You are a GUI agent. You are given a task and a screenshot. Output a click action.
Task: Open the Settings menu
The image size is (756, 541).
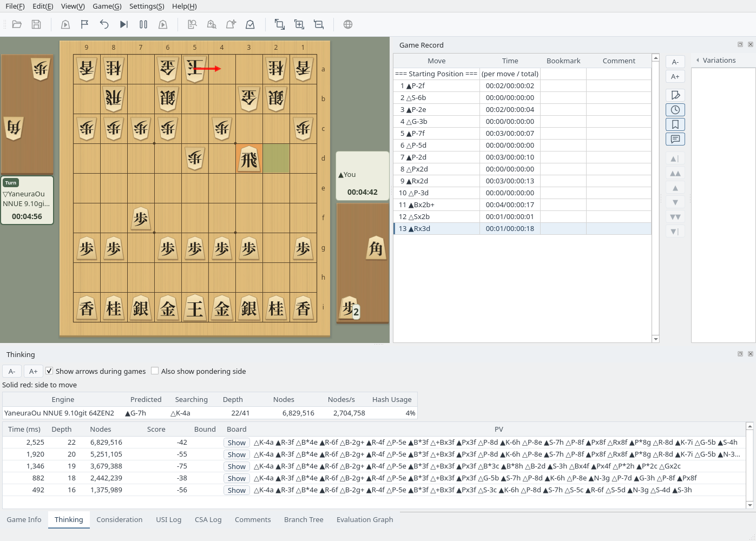(x=147, y=6)
